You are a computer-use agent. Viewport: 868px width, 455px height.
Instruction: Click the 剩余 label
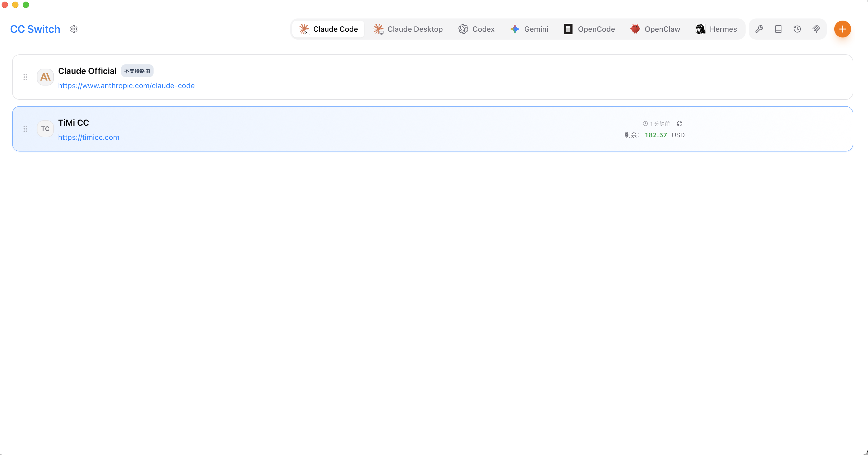[x=632, y=135]
